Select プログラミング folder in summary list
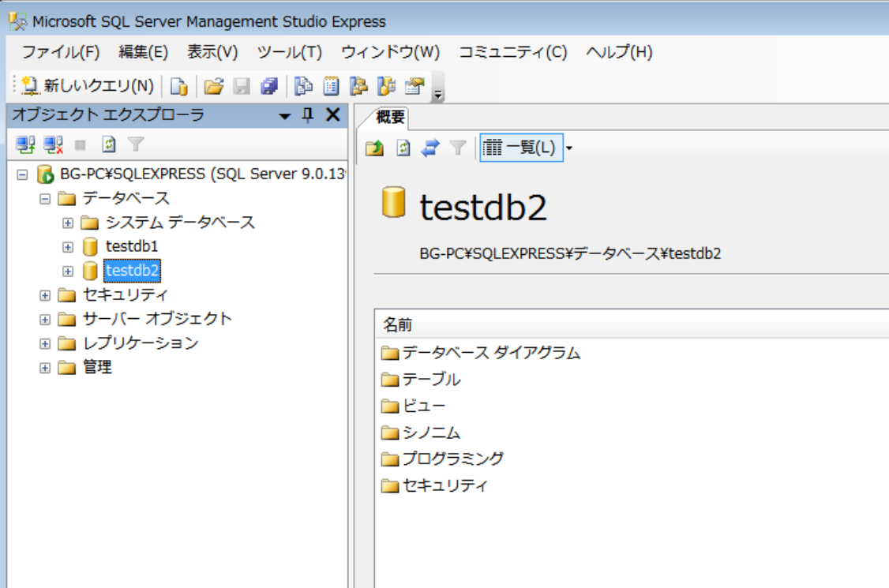The height and width of the screenshot is (588, 889). tap(452, 459)
